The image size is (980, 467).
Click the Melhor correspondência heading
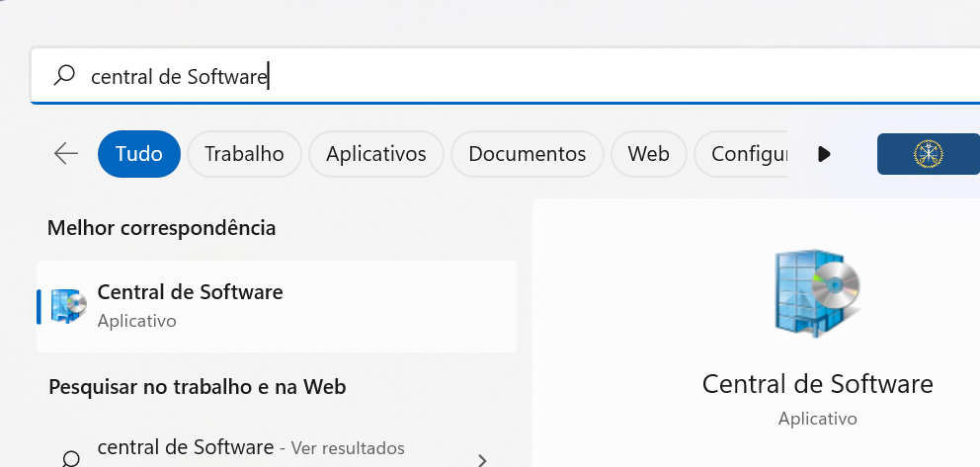click(161, 228)
